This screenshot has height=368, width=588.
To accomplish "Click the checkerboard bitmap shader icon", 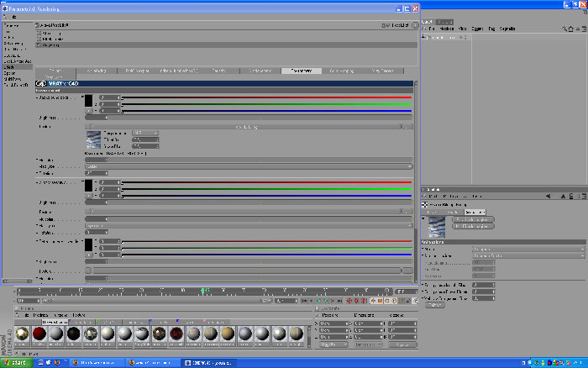I will coord(424,204).
